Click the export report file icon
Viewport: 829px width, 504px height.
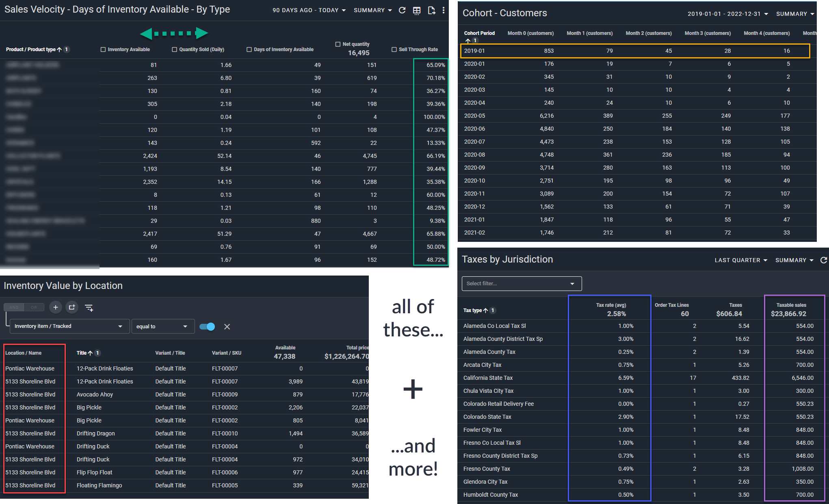coord(431,11)
